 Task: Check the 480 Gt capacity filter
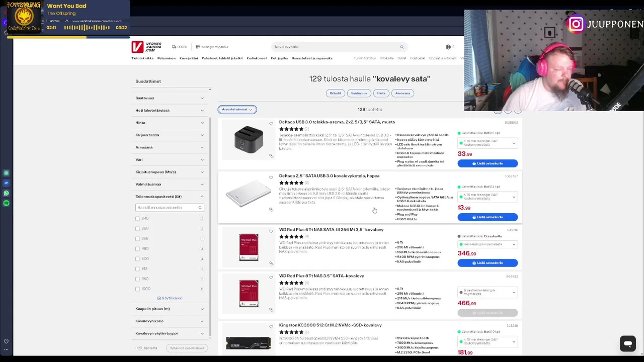tap(138, 249)
